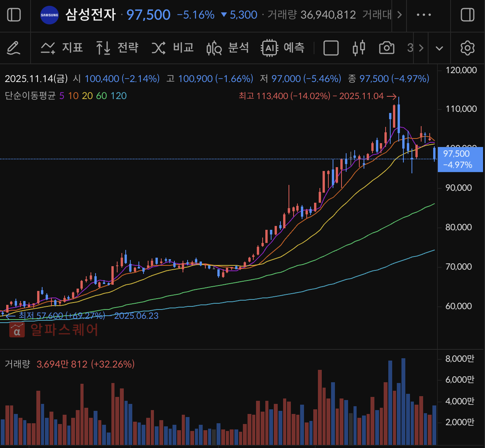Open the 비교 compare tool
485x448 pixels.
[x=172, y=48]
